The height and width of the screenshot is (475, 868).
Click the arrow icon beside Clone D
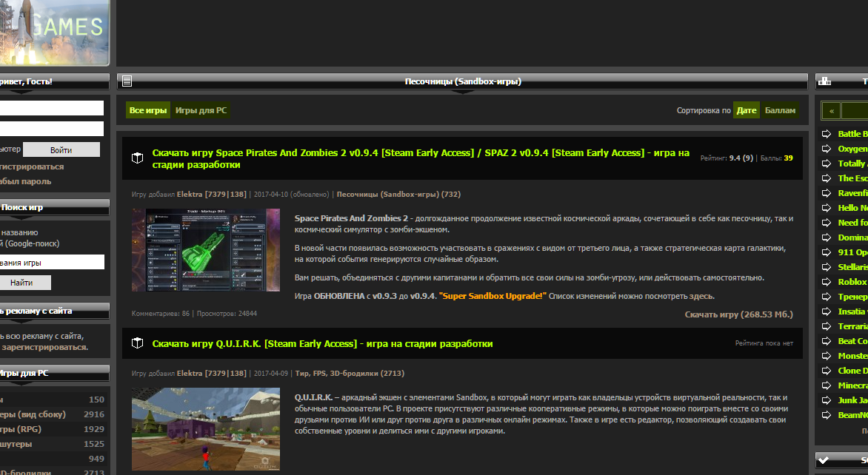click(x=827, y=371)
